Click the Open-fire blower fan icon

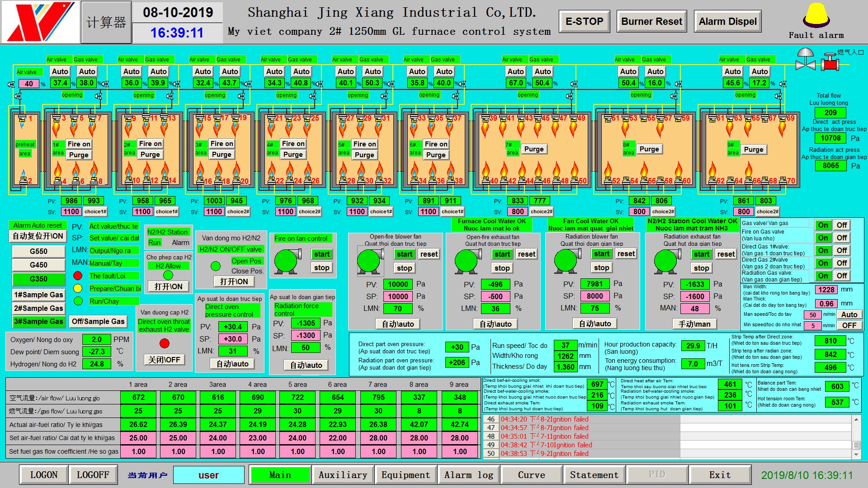point(370,261)
